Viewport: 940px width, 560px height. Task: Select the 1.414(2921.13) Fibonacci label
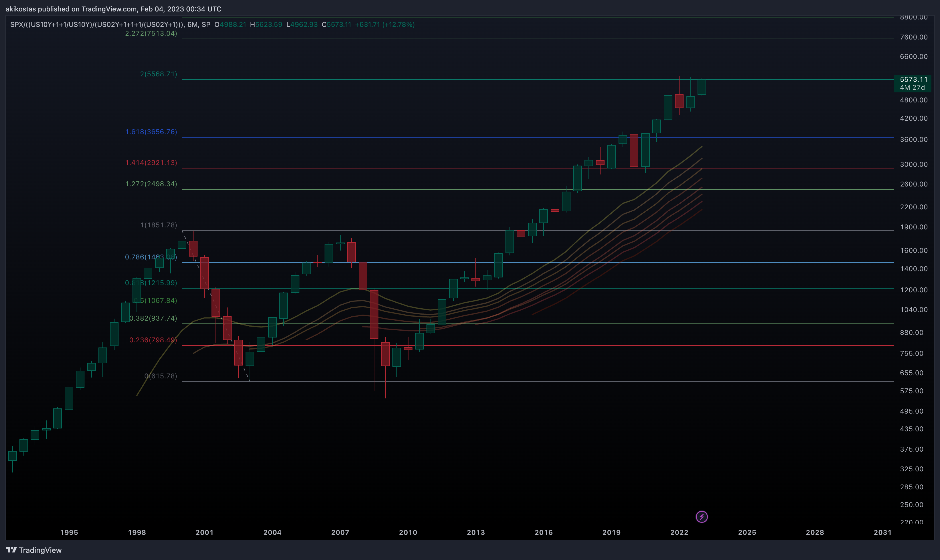(151, 163)
